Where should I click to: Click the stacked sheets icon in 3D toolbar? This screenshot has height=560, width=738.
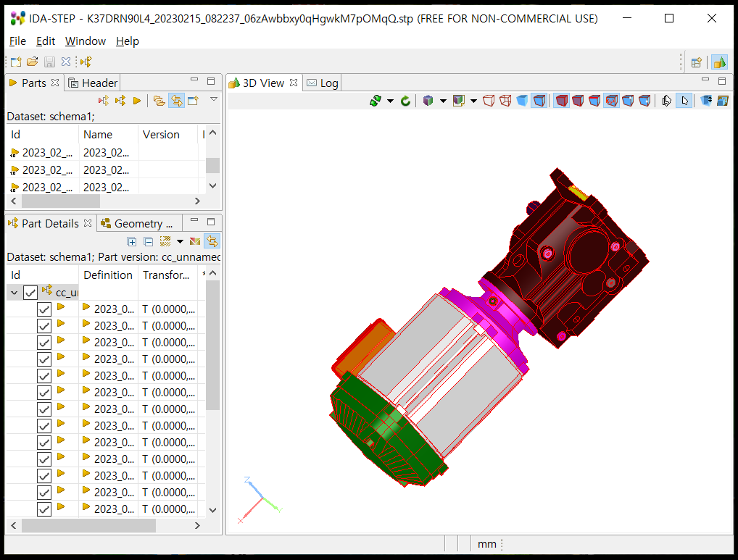[x=666, y=101]
